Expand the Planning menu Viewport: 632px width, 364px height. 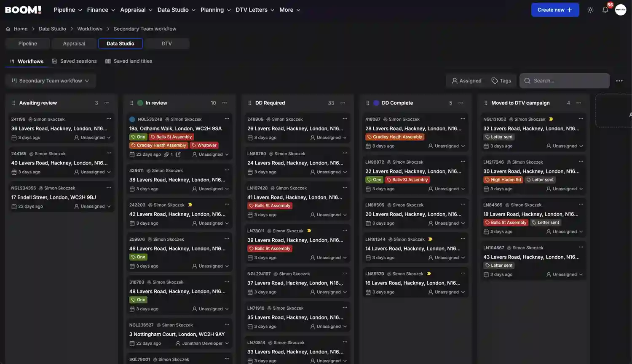215,10
